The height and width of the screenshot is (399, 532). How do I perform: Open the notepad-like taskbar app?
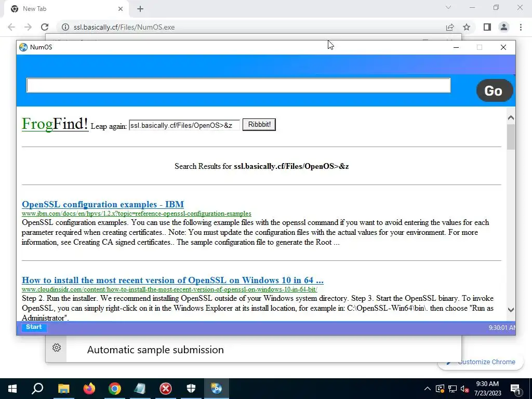click(140, 389)
